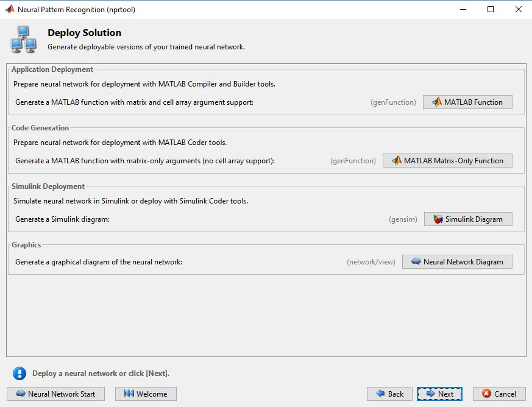This screenshot has height=407, width=532.
Task: Click the Deploy Solution heading
Action: point(85,32)
